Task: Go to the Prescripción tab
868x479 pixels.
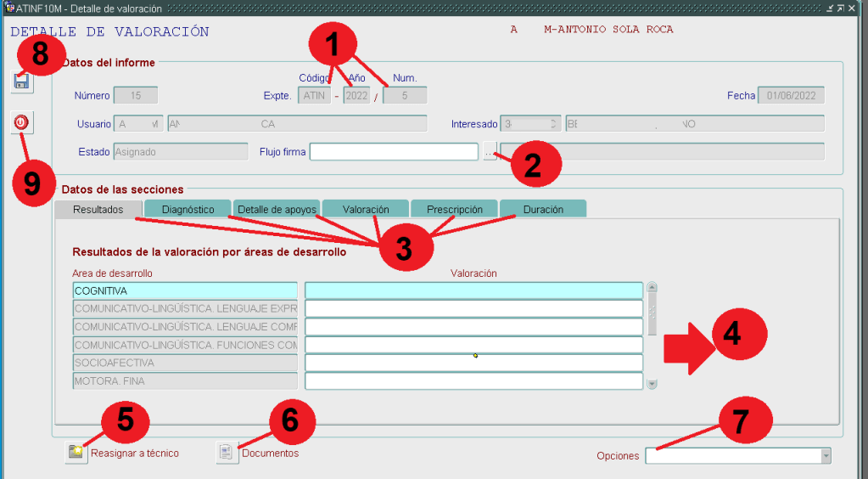Action: (455, 210)
